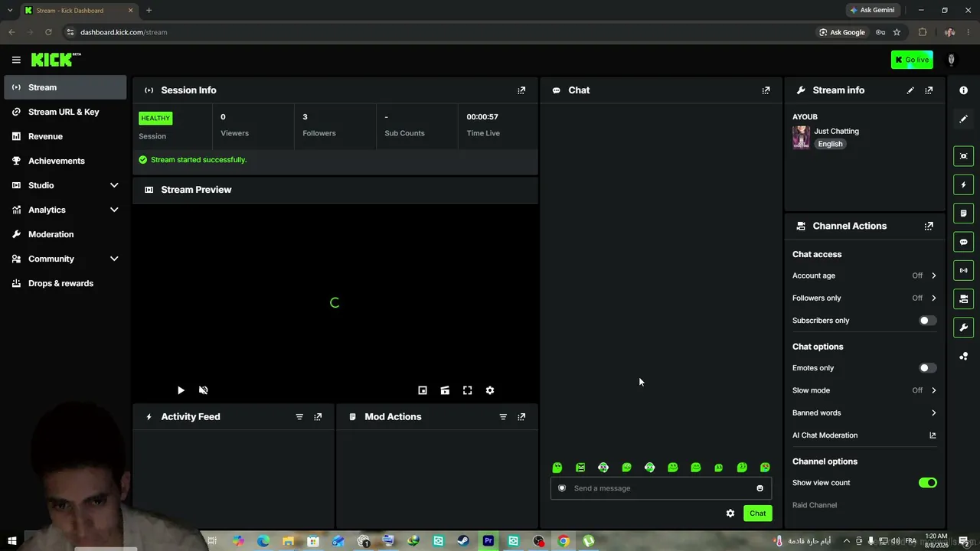Click the edit layout pencil in right rail
Screen dimensions: 980x551
pos(963,119)
